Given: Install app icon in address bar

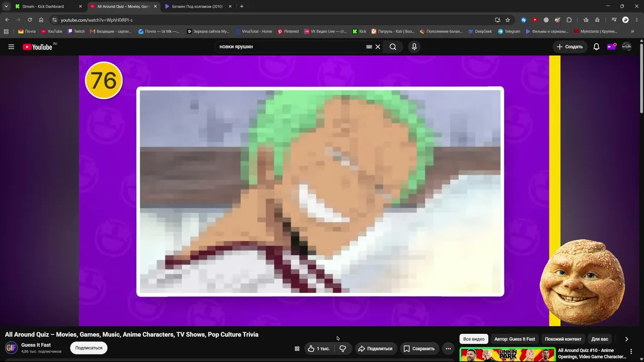Looking at the screenshot, I should (x=498, y=20).
